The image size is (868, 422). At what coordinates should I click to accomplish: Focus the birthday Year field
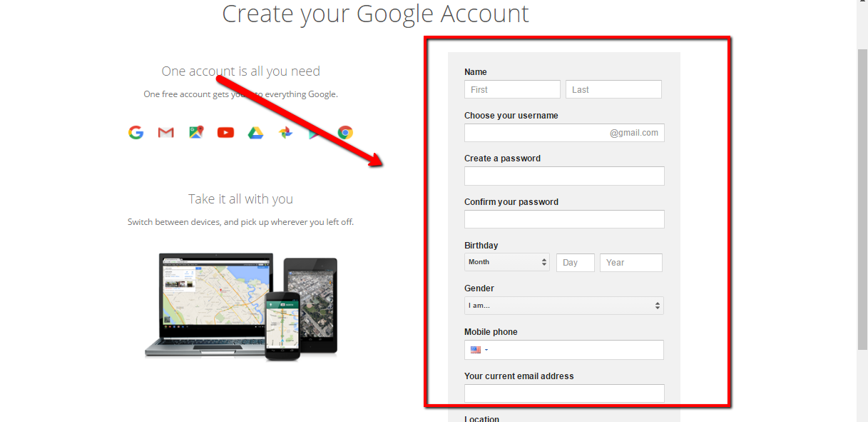click(630, 263)
